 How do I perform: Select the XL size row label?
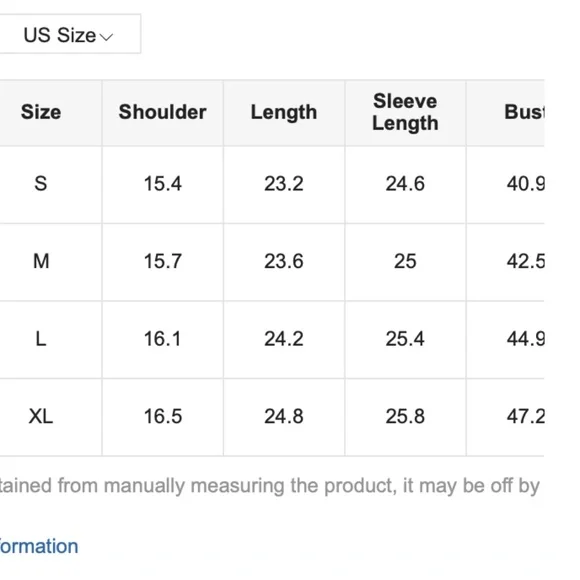click(41, 417)
